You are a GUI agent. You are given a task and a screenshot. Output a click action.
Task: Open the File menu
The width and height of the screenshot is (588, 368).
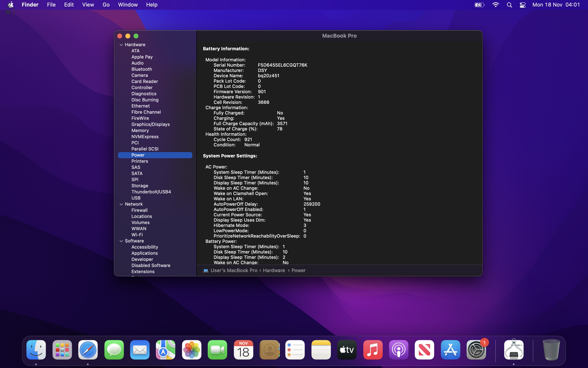(x=51, y=5)
